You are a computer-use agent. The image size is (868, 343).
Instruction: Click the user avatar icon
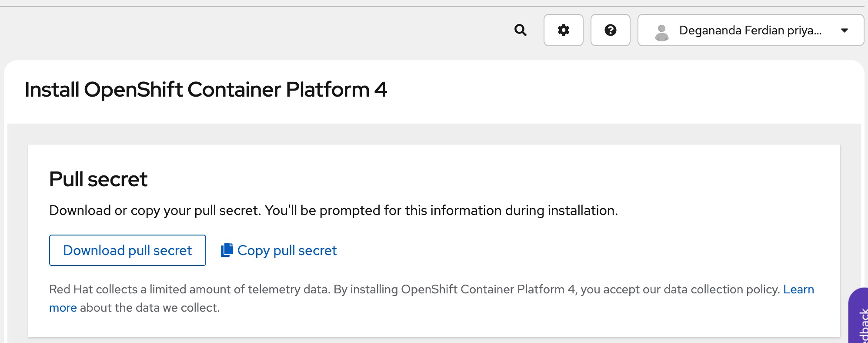point(661,33)
